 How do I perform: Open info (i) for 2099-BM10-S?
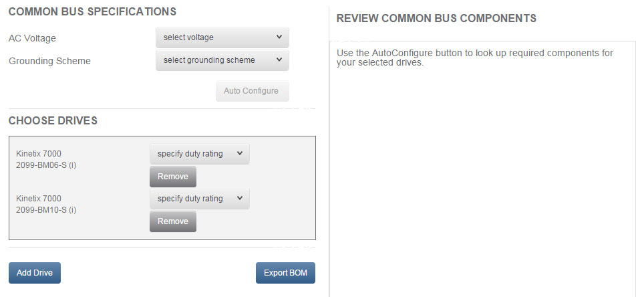[72, 210]
